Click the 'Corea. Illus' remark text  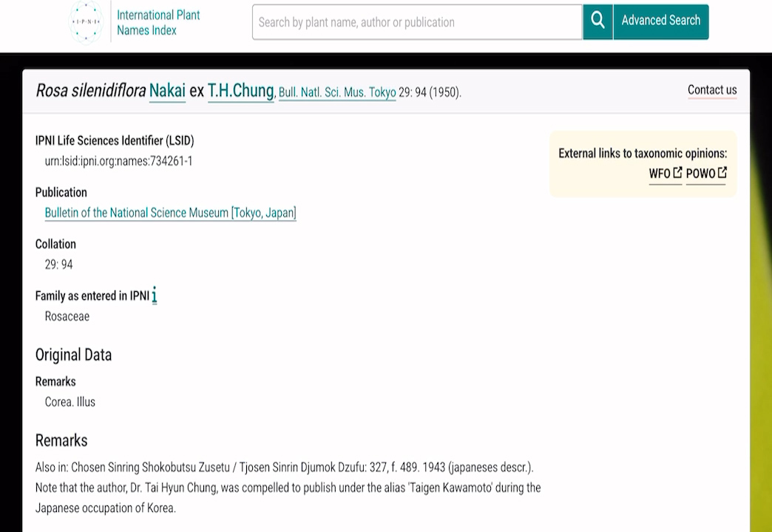click(70, 402)
